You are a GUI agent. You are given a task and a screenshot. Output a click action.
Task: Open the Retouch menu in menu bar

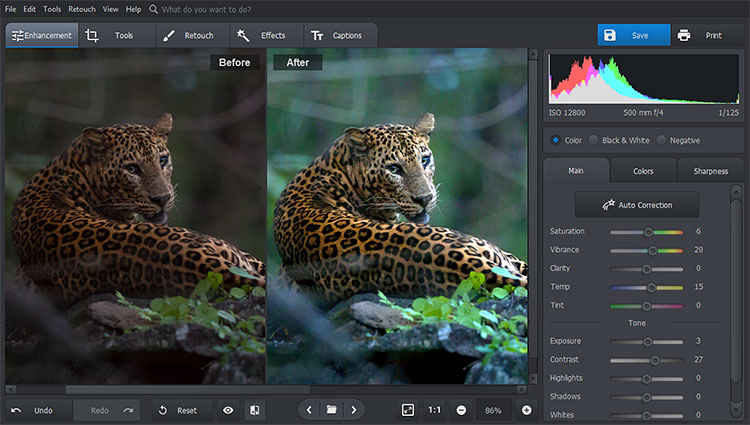82,8
